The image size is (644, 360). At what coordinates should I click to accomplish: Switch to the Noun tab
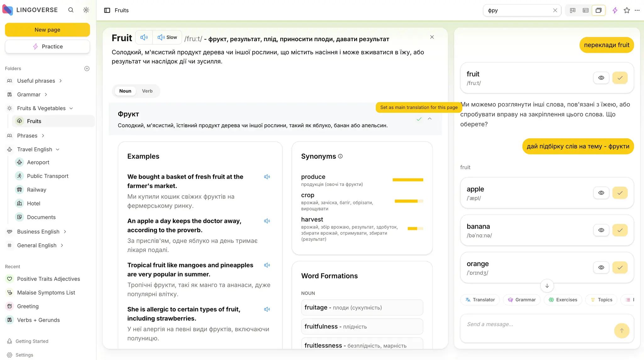(x=125, y=91)
